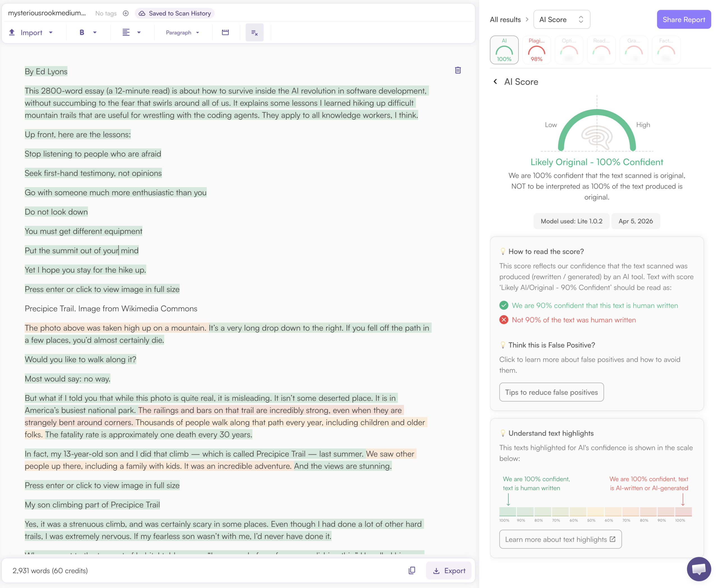Open the Paragraph style dropdown
The height and width of the screenshot is (588, 718).
pyautogui.click(x=183, y=33)
